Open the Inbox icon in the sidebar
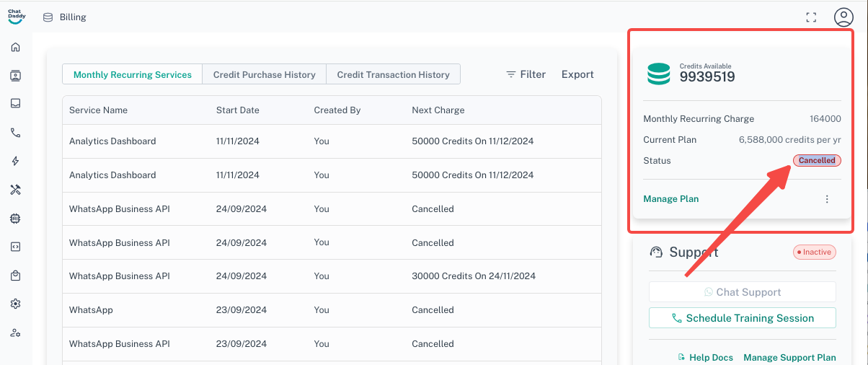This screenshot has height=365, width=868. (15, 103)
